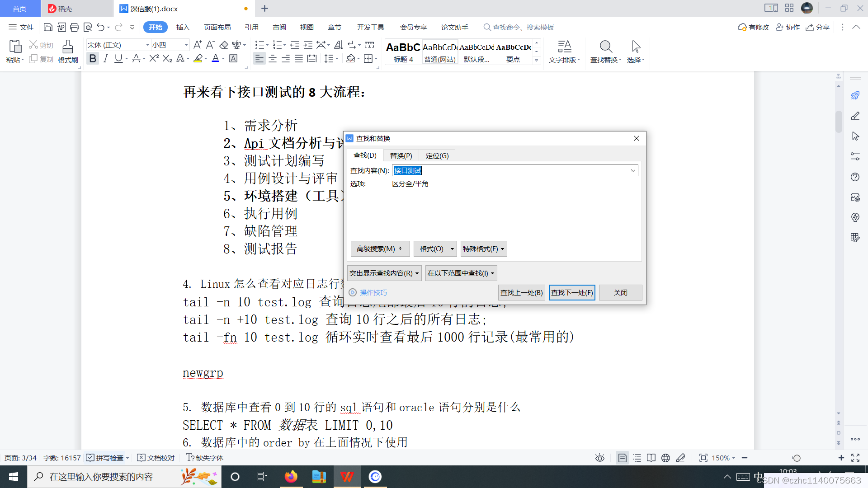868x488 pixels.
Task: Click the print icon in quick toolbar
Action: coord(75,28)
